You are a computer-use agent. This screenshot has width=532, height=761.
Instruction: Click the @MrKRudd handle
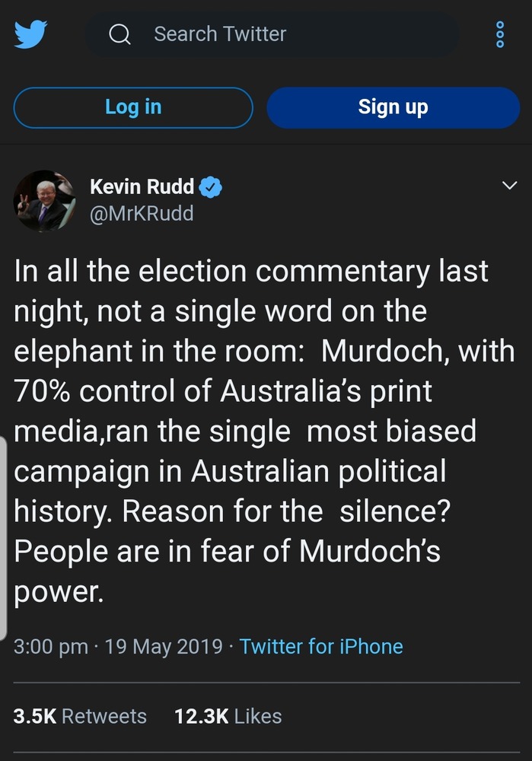tap(142, 214)
